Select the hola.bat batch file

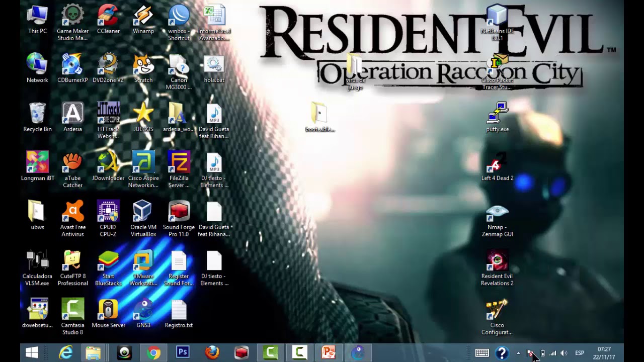pyautogui.click(x=214, y=69)
